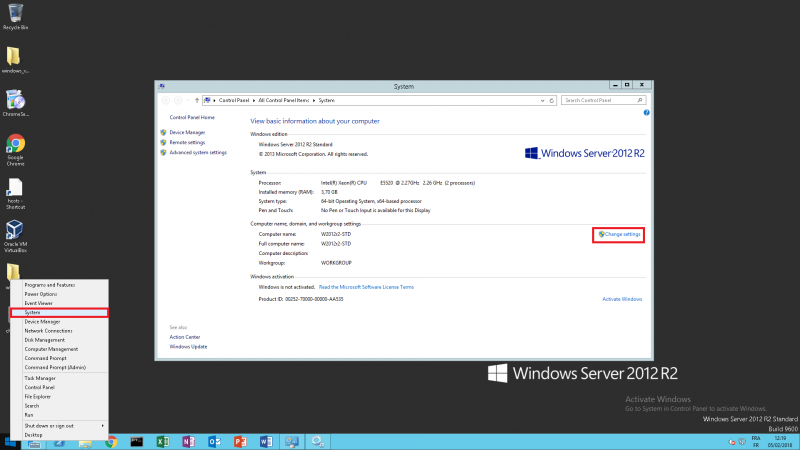Open Control Panel Home link
This screenshot has width=800, height=450.
click(192, 117)
